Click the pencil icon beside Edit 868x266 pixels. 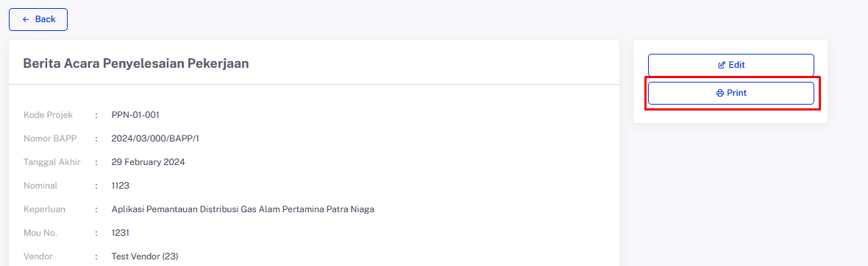click(x=722, y=65)
